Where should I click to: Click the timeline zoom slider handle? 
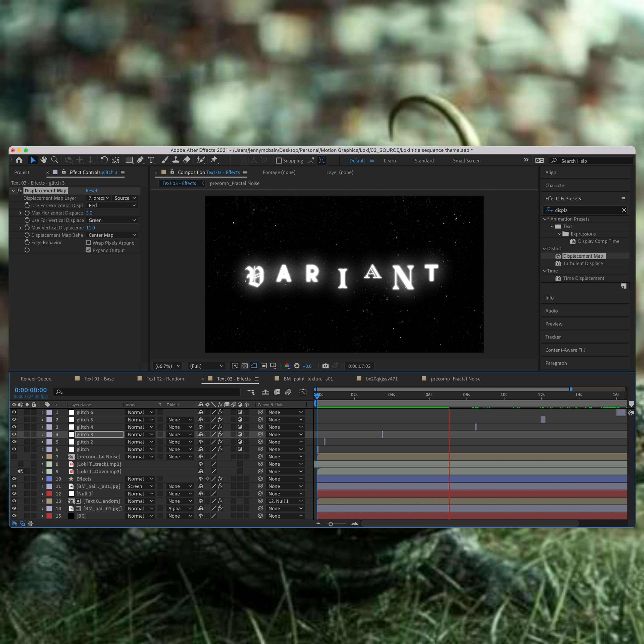coord(331,524)
